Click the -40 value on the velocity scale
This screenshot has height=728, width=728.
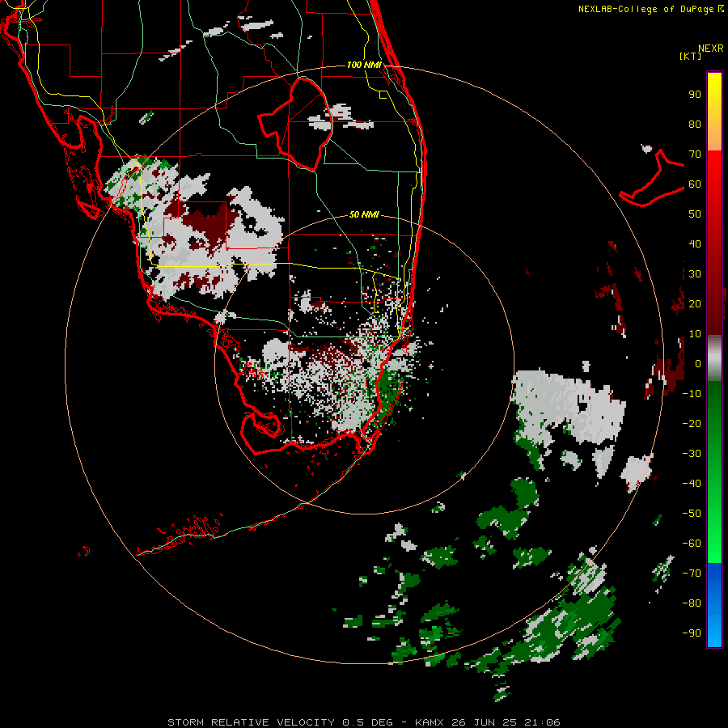(x=692, y=484)
